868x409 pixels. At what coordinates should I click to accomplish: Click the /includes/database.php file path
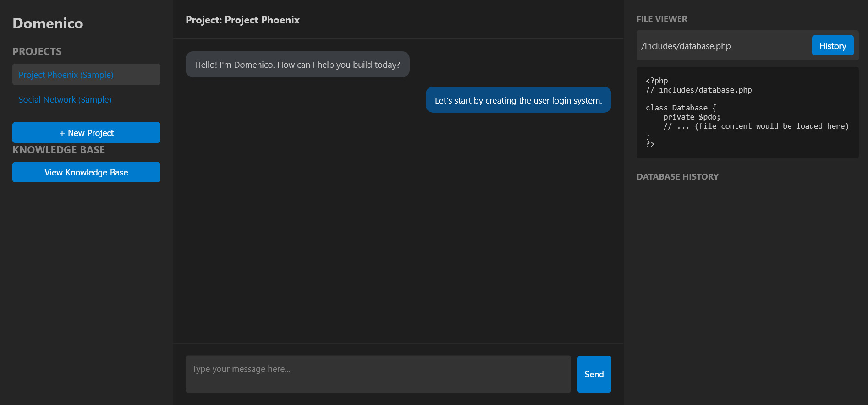coord(686,46)
